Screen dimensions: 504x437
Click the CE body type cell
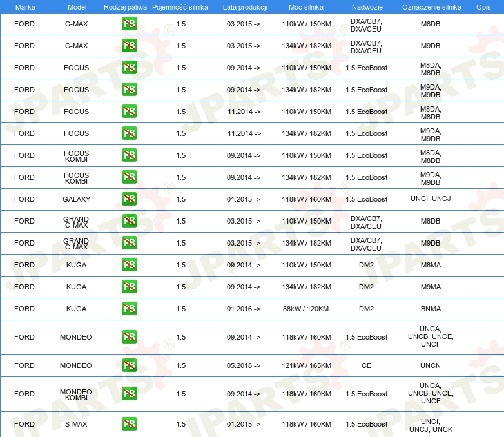(367, 365)
